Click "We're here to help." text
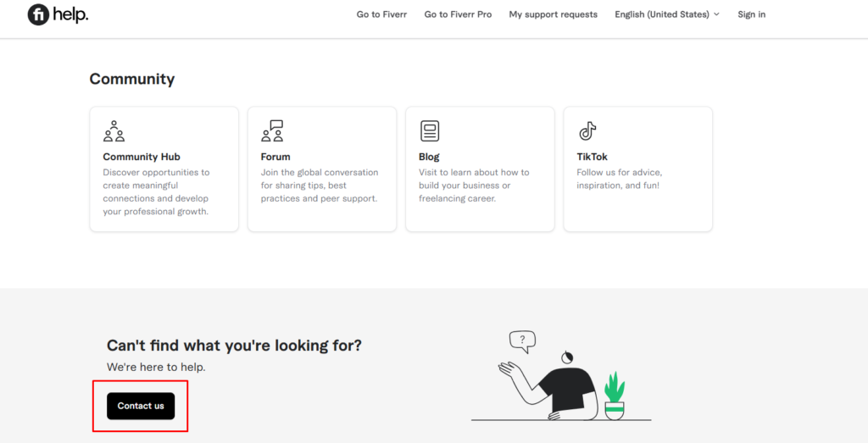The width and height of the screenshot is (868, 443). tap(156, 367)
